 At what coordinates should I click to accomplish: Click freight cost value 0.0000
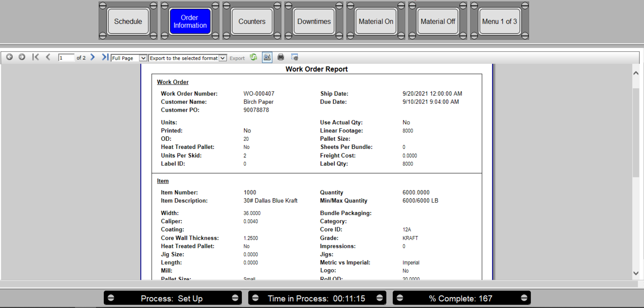click(409, 156)
